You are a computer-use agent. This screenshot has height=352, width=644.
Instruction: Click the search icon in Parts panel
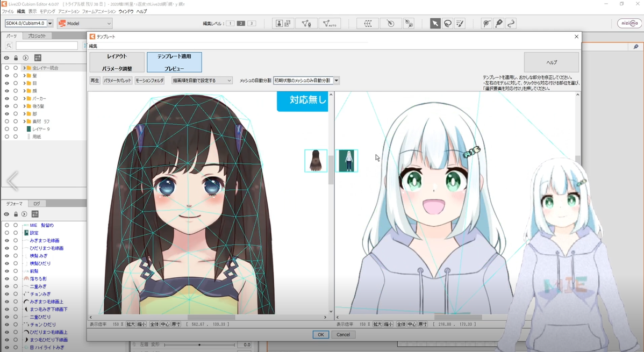pos(9,46)
